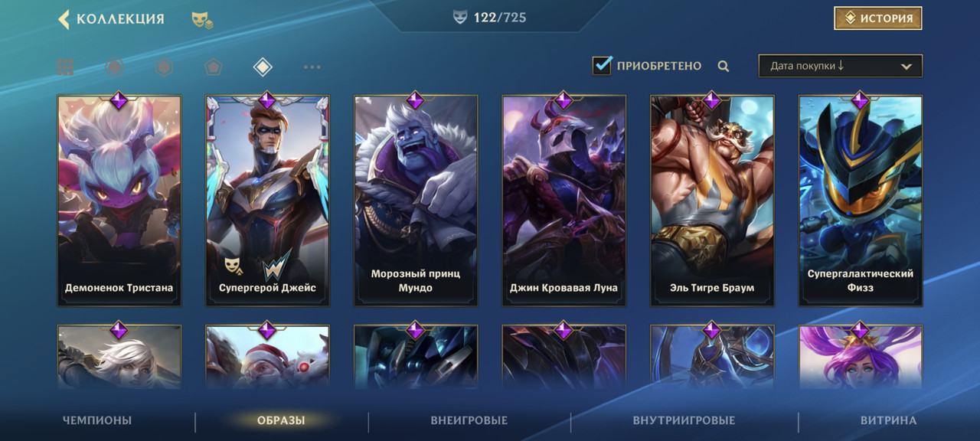The image size is (980, 441).
Task: Open the theater masks icon next to Коллекция
Action: pos(202,20)
